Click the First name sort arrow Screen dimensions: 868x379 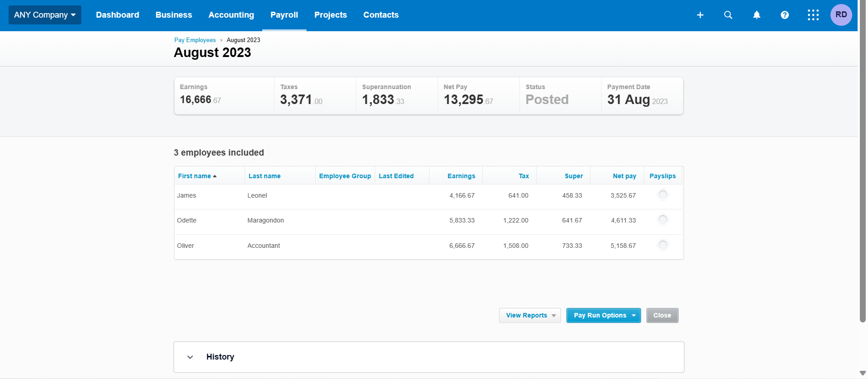point(215,176)
